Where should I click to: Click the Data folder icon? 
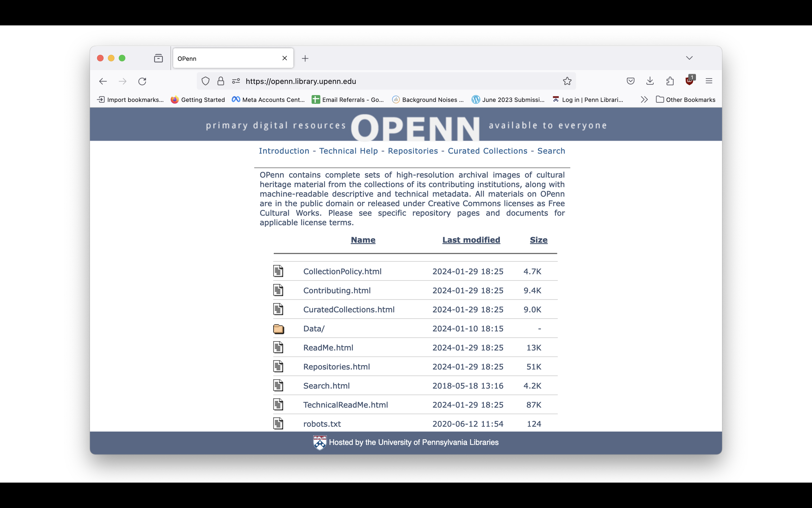click(x=279, y=329)
